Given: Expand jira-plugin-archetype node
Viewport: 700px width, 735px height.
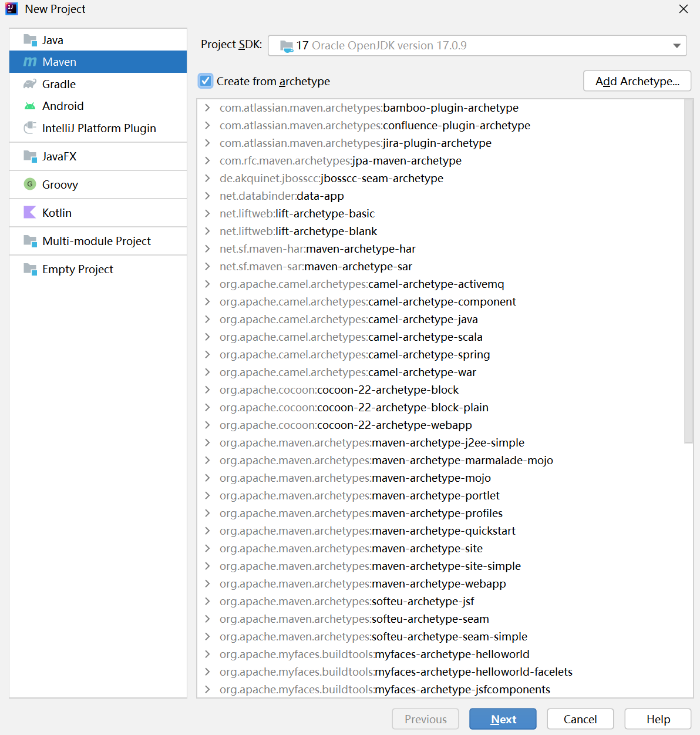Looking at the screenshot, I should pos(207,143).
